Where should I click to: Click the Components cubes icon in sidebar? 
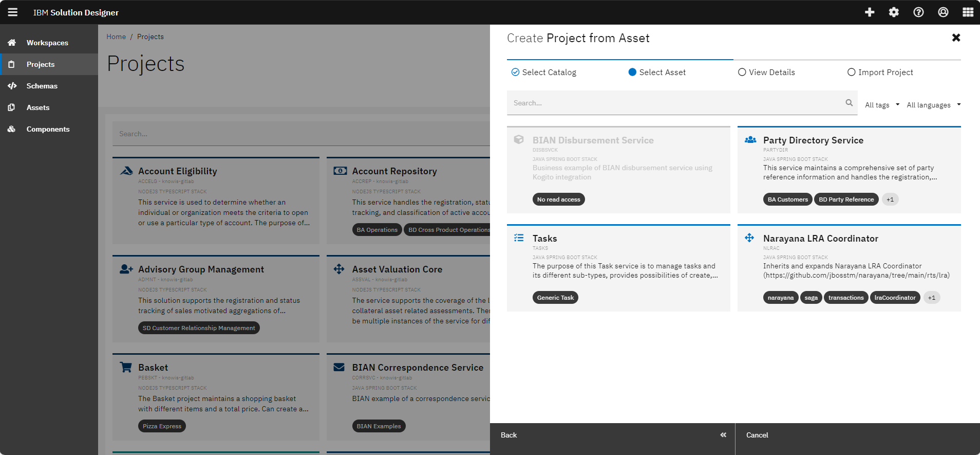point(12,129)
